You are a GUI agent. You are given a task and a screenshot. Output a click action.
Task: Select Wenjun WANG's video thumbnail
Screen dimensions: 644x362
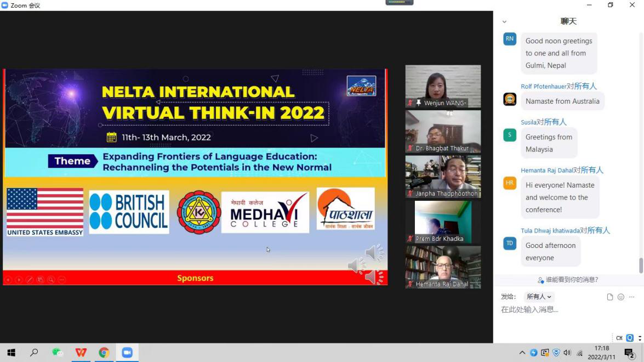[443, 86]
